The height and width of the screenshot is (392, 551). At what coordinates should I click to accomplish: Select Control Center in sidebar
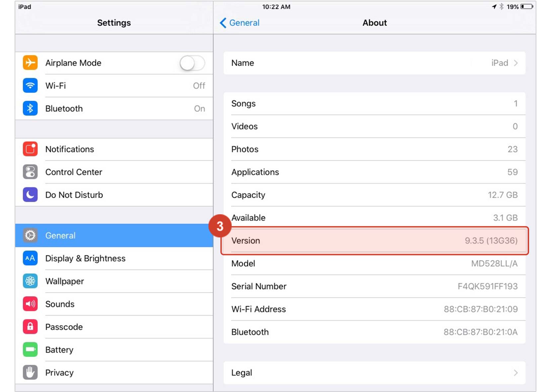(114, 172)
